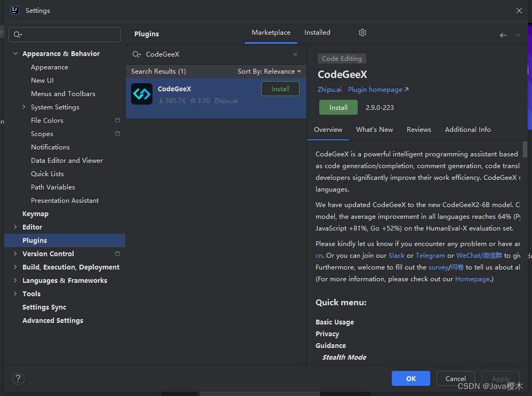This screenshot has height=396, width=532.
Task: Focus the plugin search field with CodeGeeX
Action: (x=216, y=54)
